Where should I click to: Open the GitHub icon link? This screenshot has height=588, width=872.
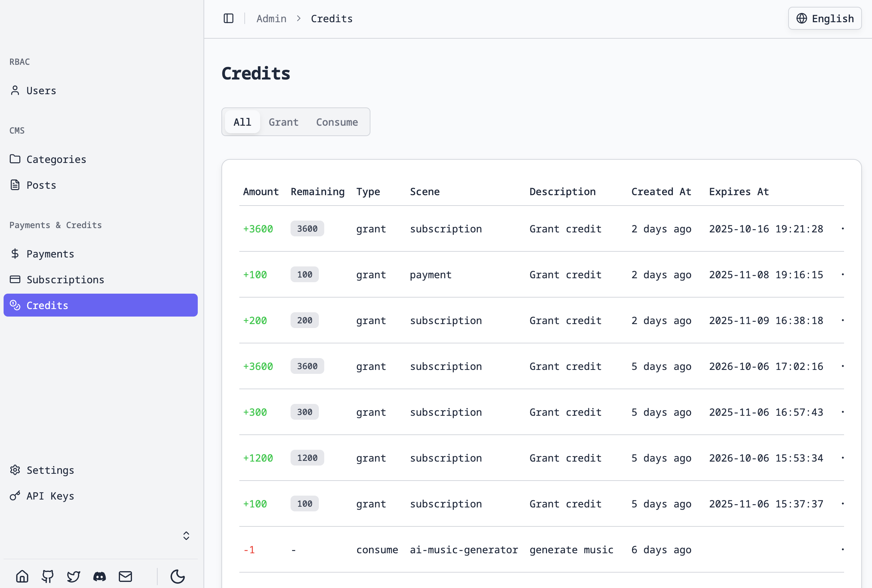click(x=48, y=576)
